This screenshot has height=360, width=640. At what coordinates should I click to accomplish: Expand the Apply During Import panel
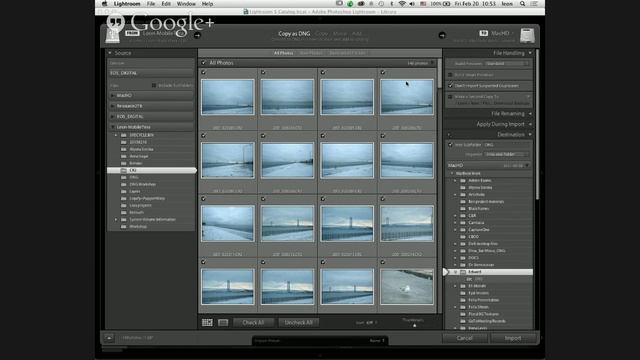click(530, 124)
